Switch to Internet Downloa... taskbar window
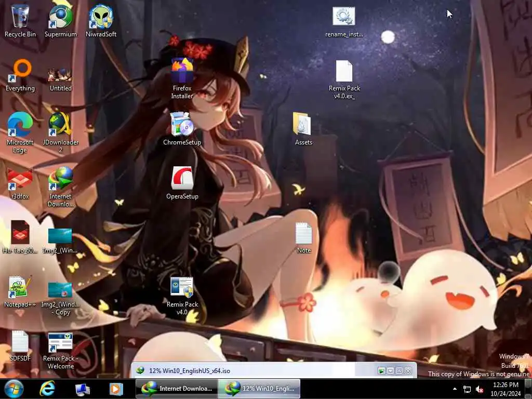This screenshot has height=399, width=532. (x=177, y=389)
